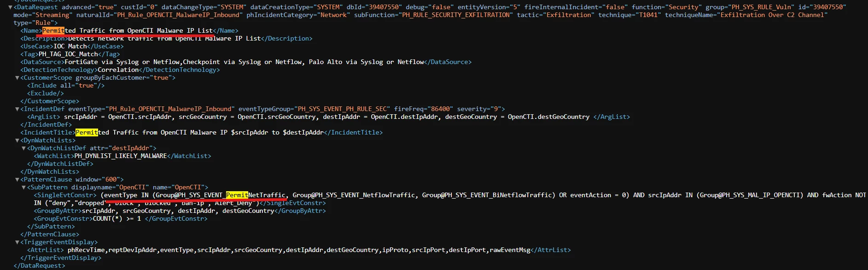
Task: Collapse the SubPattern OpenCTI node
Action: 24,188
